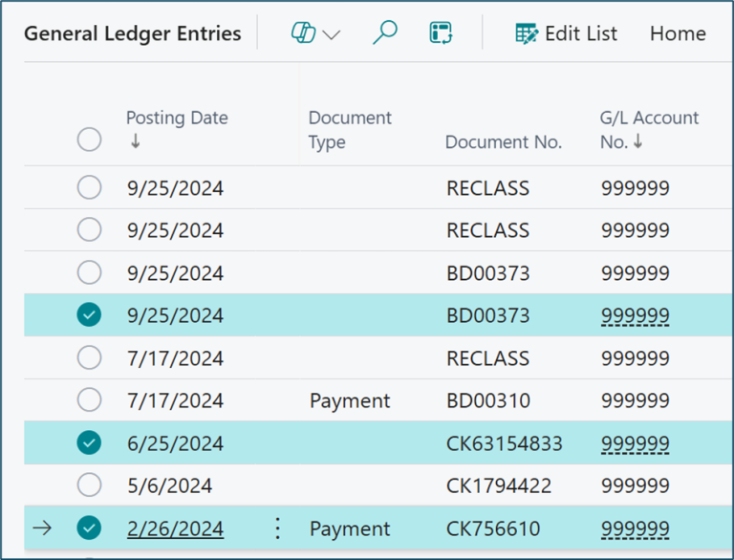Uncheck the CK756610 row checkmark

(89, 528)
